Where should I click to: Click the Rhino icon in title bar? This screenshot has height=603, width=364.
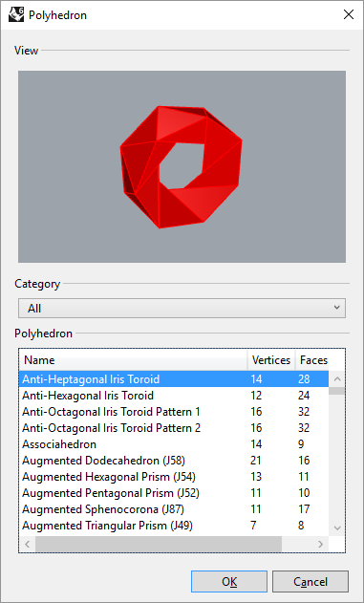(15, 14)
